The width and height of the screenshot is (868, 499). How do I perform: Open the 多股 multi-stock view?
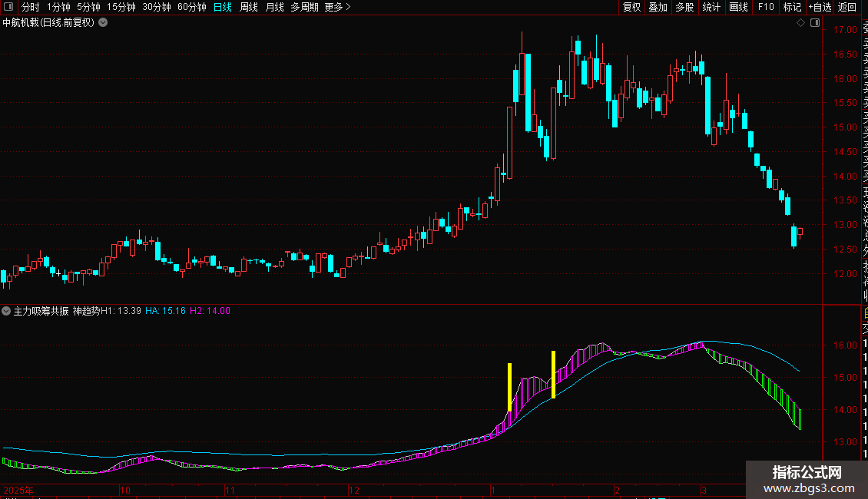tap(684, 7)
